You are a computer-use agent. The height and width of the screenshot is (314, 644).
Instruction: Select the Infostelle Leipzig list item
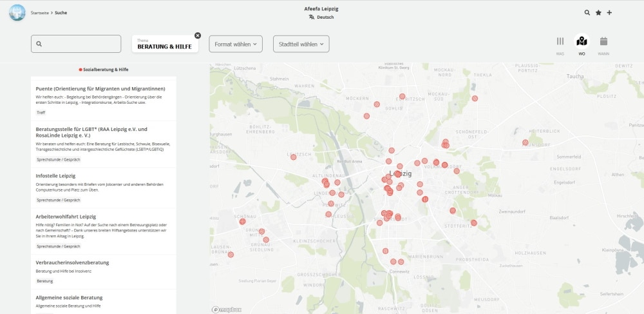coord(56,176)
